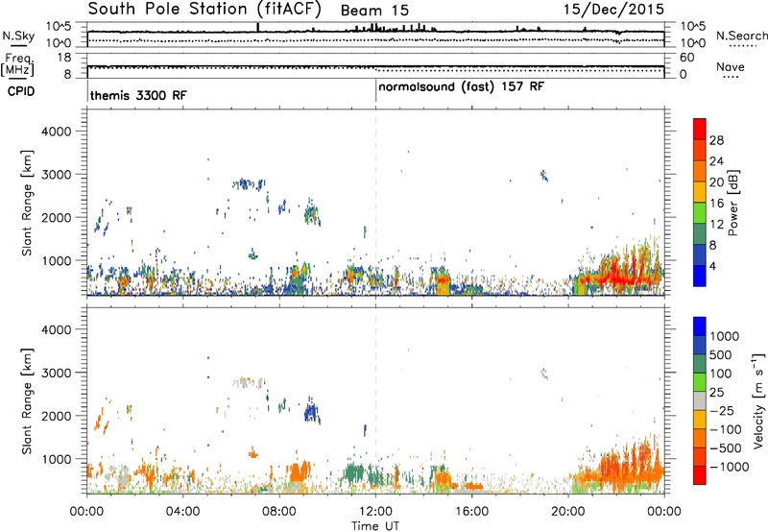768x532 pixels.
Task: Click the blue velocity patch near 09:00 at 2000 km
Action: click(x=311, y=412)
